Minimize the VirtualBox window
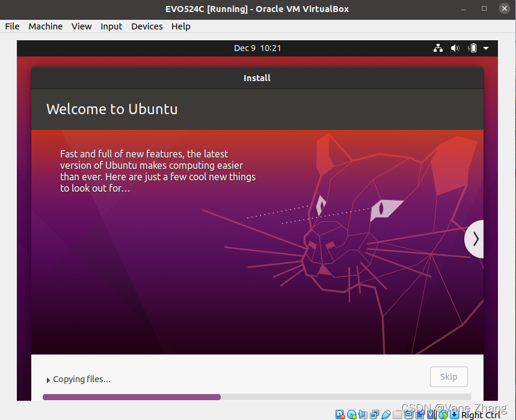Viewport: 516px width, 420px height. click(x=463, y=9)
